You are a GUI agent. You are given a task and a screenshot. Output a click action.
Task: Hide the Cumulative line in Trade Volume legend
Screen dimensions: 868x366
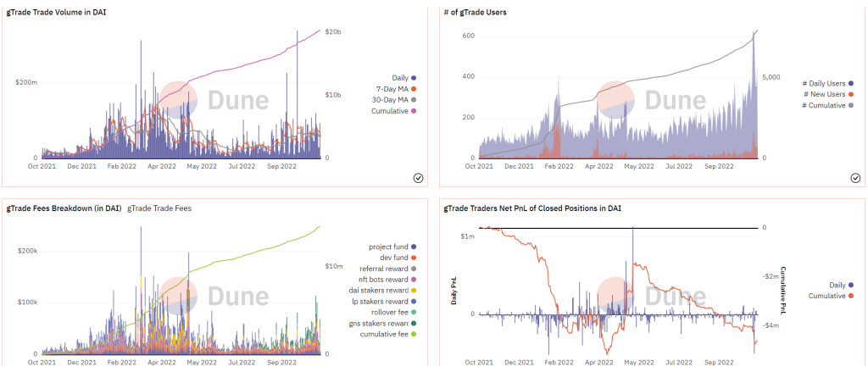pos(395,111)
